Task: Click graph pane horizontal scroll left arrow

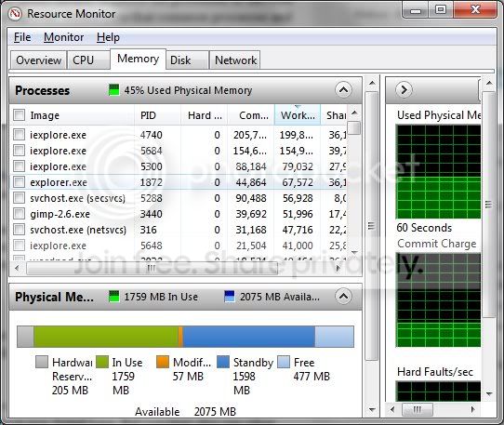Action: coord(392,409)
